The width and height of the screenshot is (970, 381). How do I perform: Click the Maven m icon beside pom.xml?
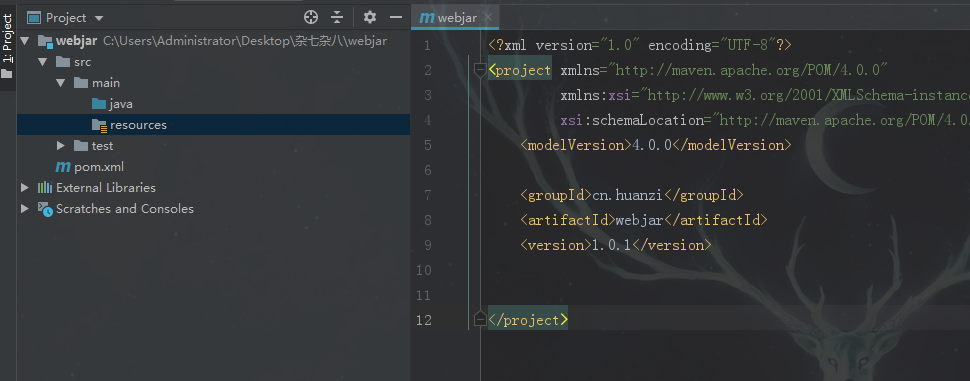point(63,167)
